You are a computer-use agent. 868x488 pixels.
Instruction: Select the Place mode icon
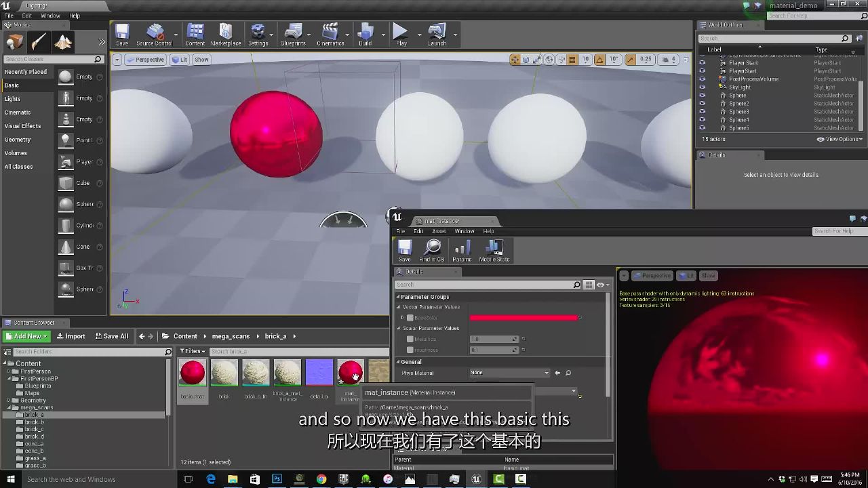click(x=14, y=42)
